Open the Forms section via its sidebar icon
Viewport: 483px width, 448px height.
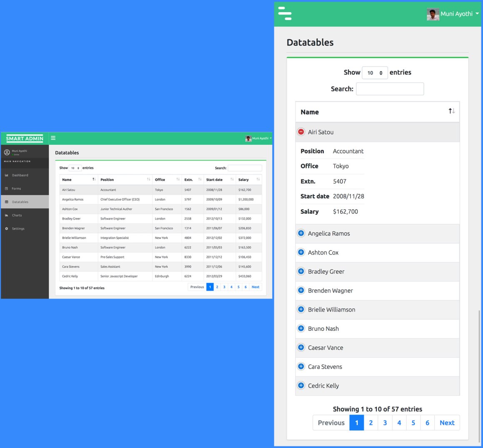(7, 188)
